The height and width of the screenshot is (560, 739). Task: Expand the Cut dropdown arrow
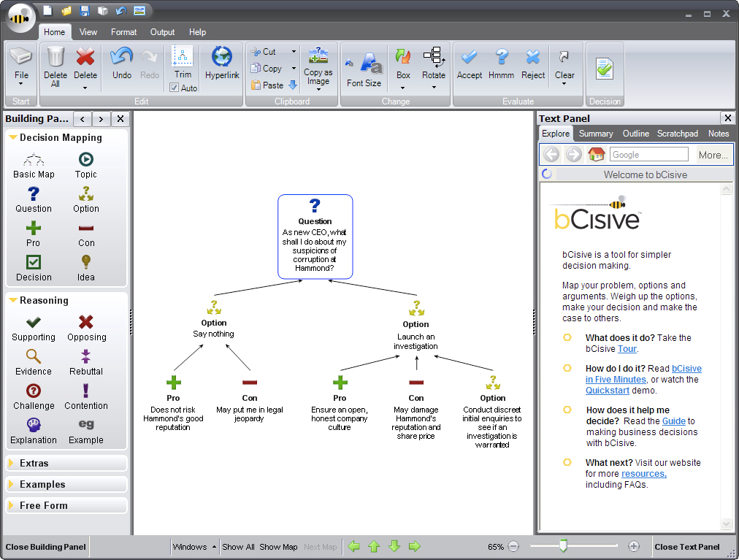(294, 51)
